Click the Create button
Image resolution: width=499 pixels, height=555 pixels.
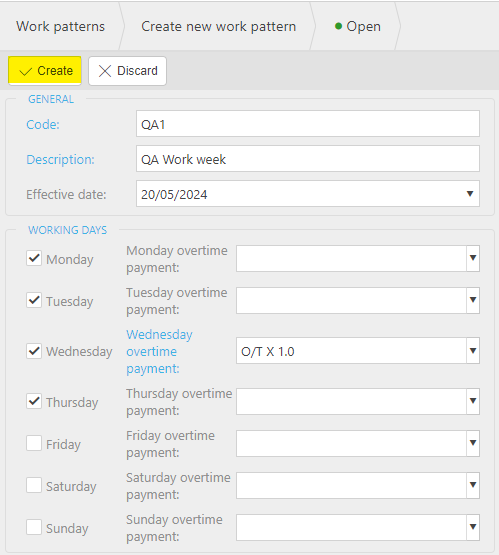(x=45, y=71)
